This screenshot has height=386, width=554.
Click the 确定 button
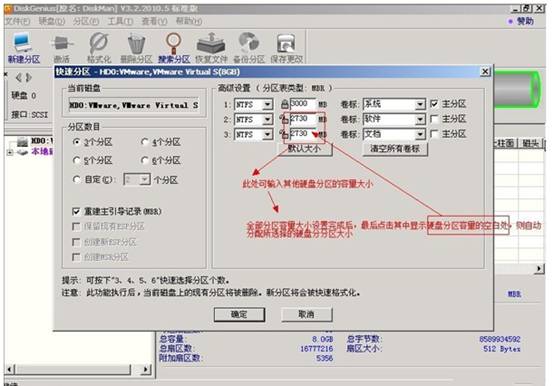239,314
